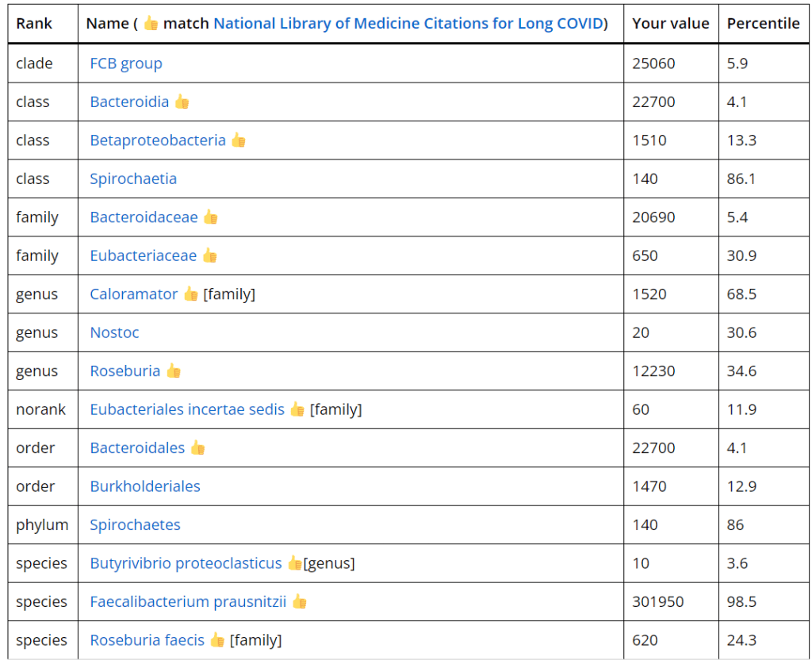Image resolution: width=812 pixels, height=668 pixels.
Task: Click the Percentile column header
Action: (763, 24)
